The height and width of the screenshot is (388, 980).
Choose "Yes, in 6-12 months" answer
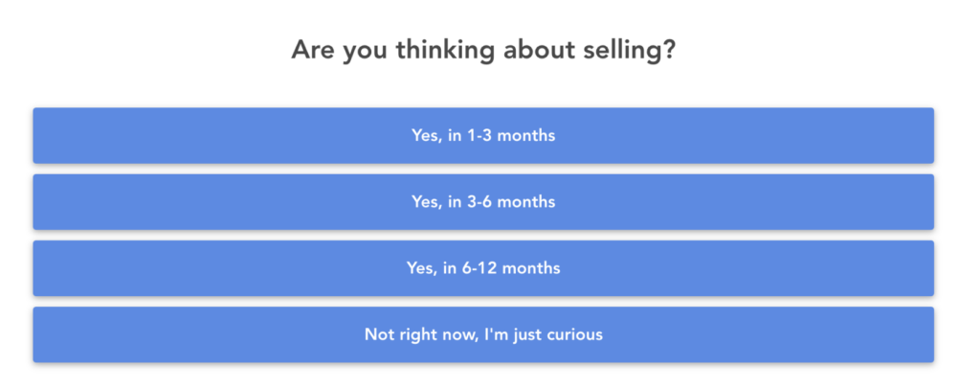[x=483, y=268]
